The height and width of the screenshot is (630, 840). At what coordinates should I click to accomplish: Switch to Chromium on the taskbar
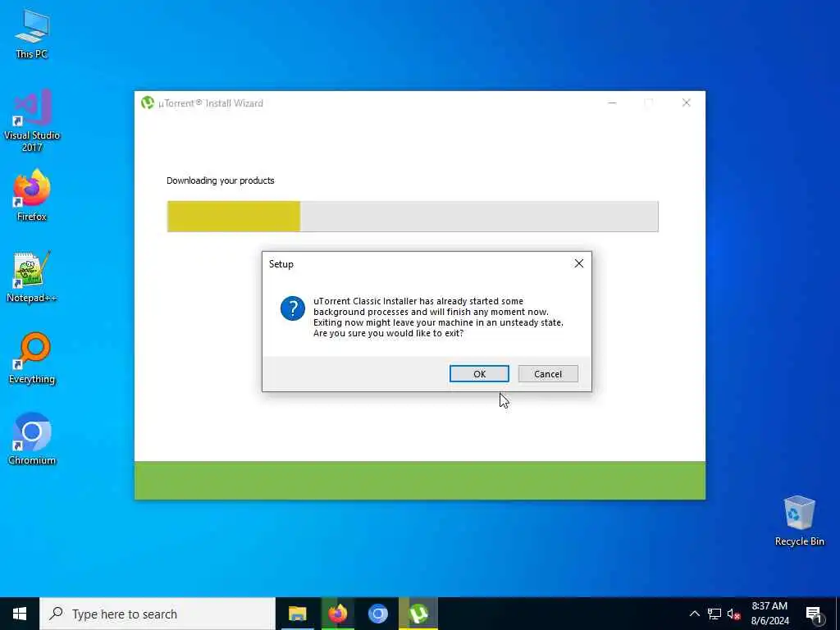[x=377, y=614]
